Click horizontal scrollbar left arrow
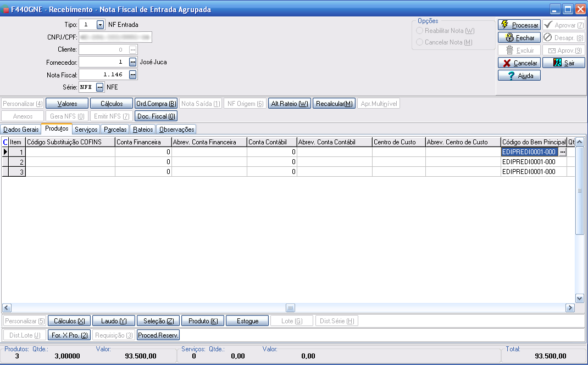Screen dimensions: 588x365 7,308
